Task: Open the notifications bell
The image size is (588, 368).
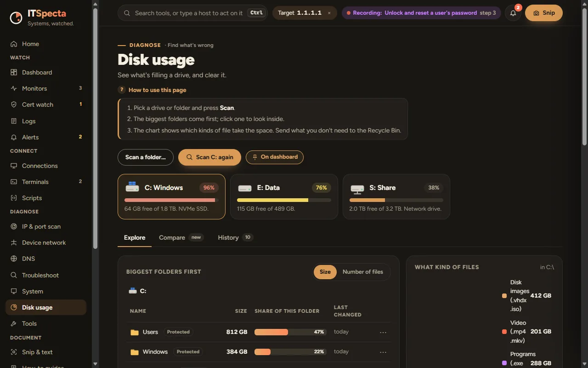Action: 513,13
